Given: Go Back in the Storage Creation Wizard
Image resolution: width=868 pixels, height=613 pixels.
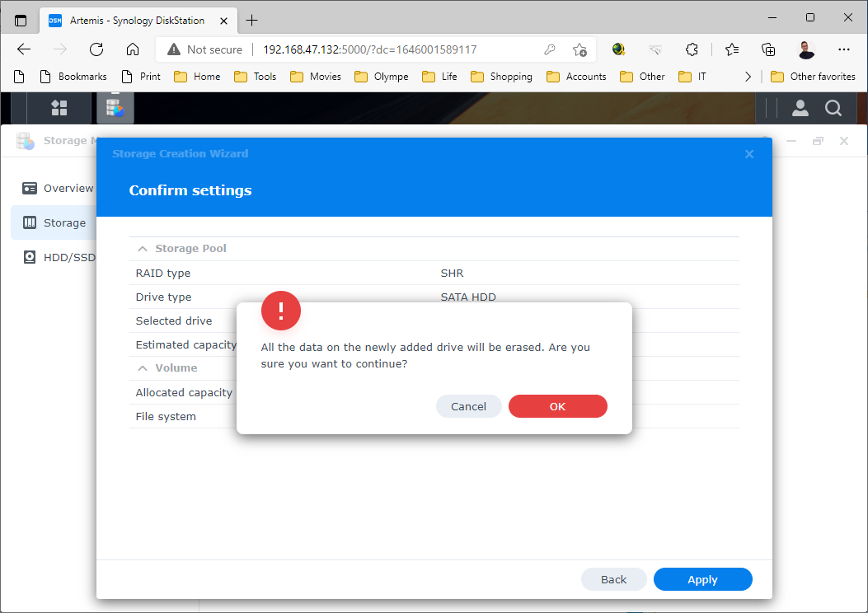Looking at the screenshot, I should coord(613,579).
